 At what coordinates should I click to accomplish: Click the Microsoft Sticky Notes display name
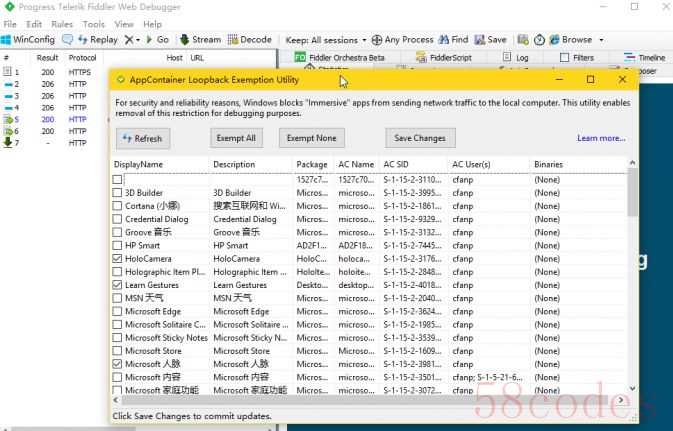tap(166, 338)
